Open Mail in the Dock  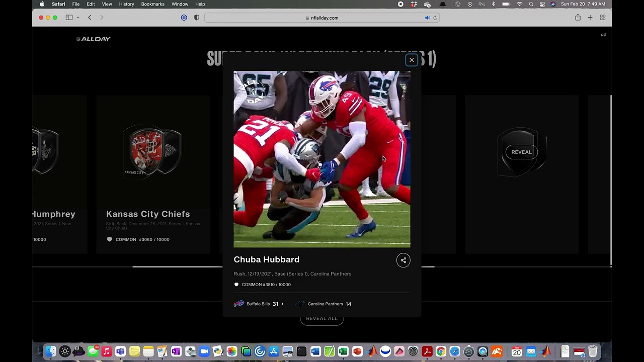point(531,351)
